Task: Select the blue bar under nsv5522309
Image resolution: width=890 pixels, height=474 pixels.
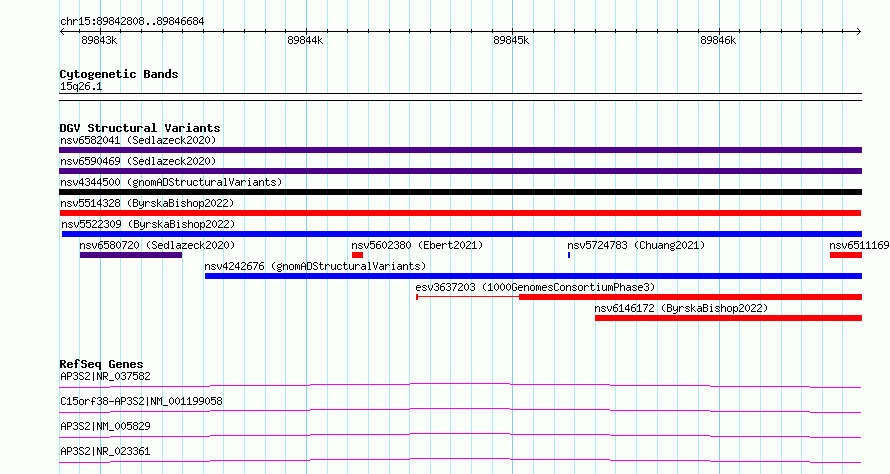Action: [x=461, y=234]
